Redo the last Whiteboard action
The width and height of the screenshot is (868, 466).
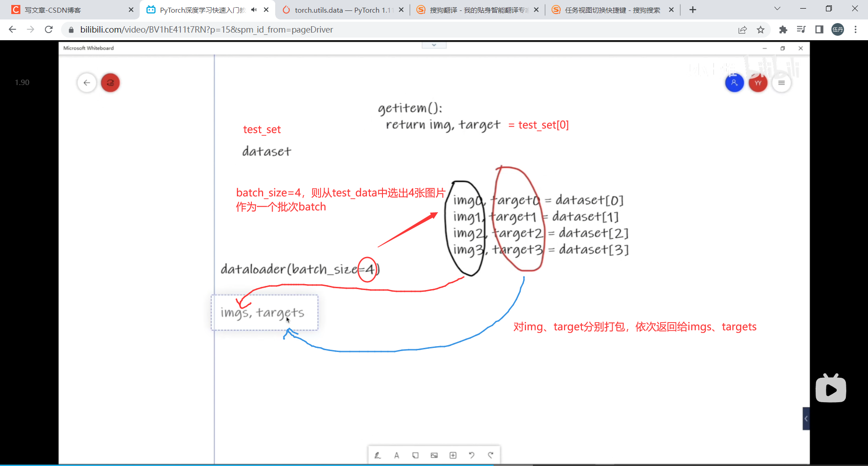[x=491, y=456]
